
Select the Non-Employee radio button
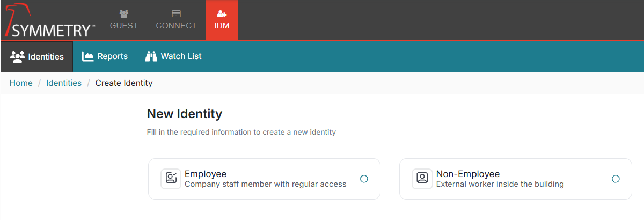click(616, 179)
